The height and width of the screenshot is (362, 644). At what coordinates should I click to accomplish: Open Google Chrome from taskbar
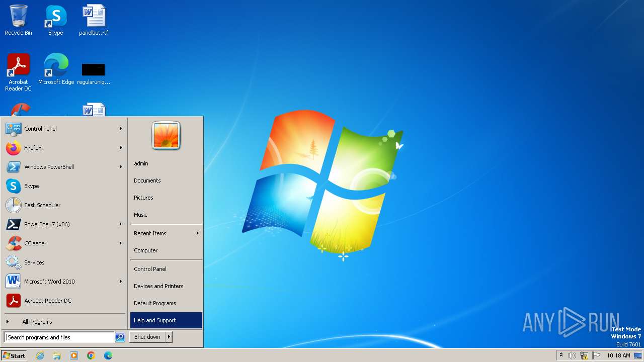(91, 355)
